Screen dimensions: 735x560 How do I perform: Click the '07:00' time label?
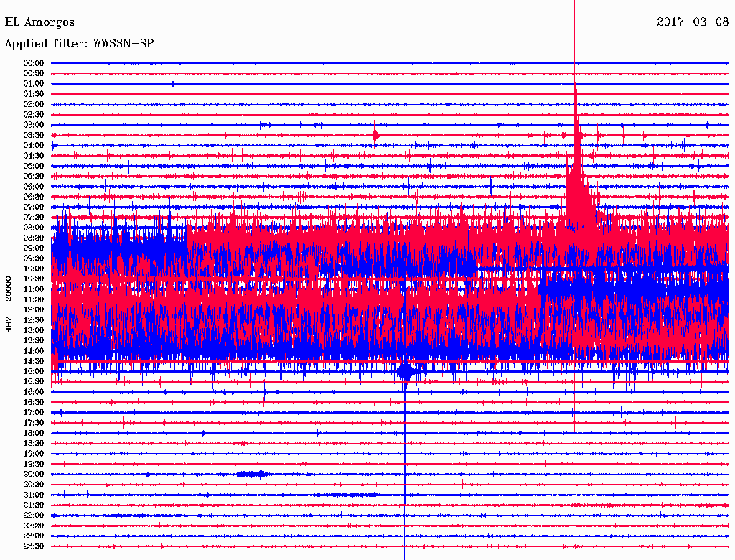tap(34, 207)
